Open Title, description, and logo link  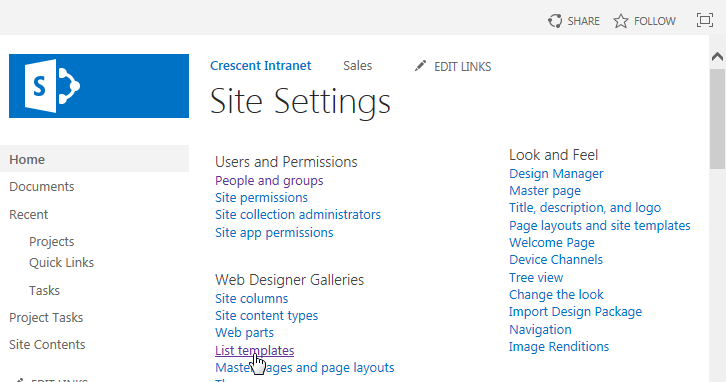tap(585, 208)
